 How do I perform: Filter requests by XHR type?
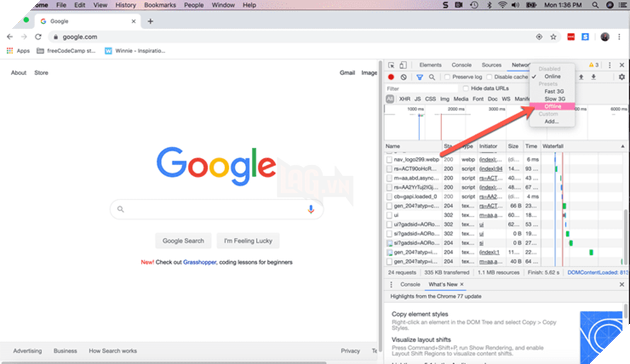tap(405, 99)
